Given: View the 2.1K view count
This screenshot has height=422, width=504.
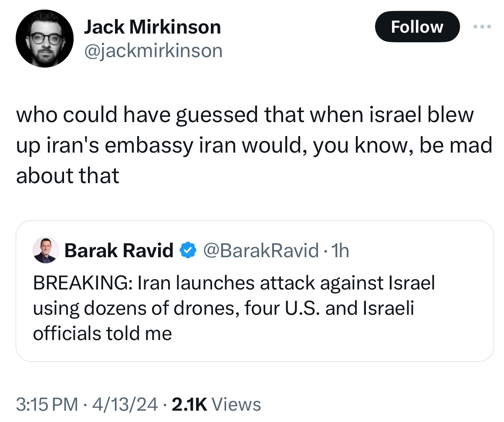Looking at the screenshot, I should 189,404.
